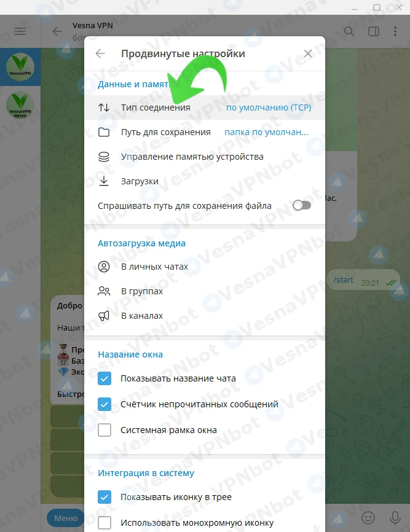
Task: Uncheck unread messages counter checkbox
Action: (x=104, y=404)
